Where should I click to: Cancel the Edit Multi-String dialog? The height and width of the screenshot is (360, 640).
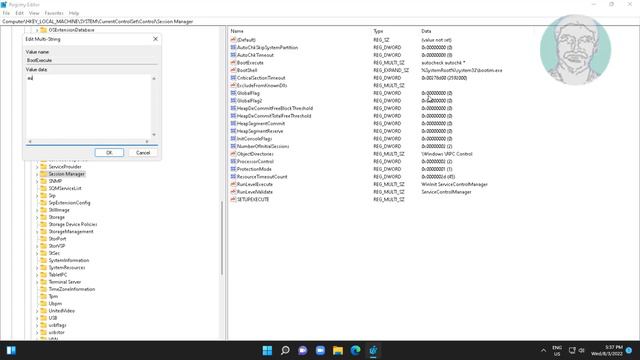click(x=143, y=152)
